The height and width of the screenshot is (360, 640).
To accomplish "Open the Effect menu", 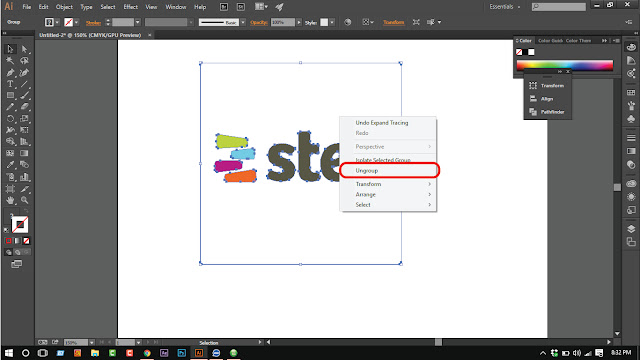I will 130,7.
